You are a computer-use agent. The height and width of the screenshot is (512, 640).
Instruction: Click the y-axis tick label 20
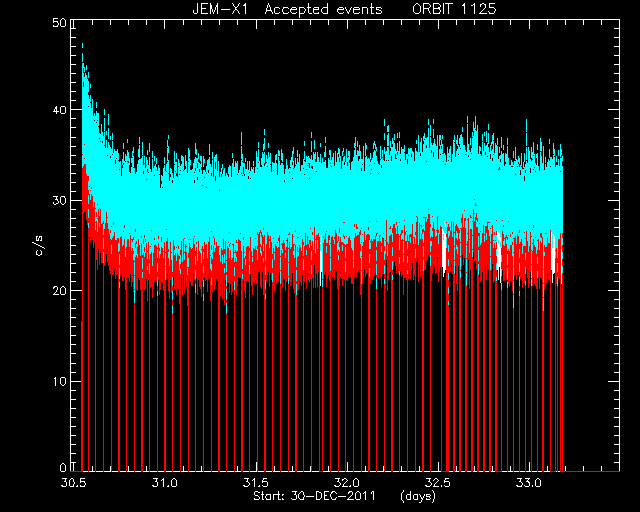[x=60, y=291]
